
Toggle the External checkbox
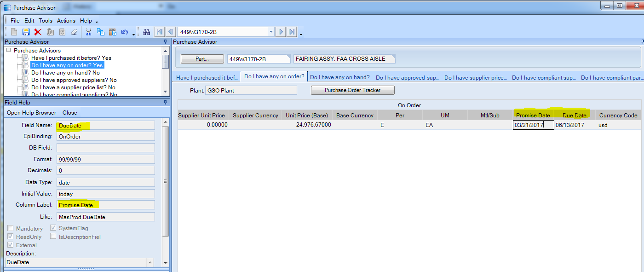(x=10, y=245)
